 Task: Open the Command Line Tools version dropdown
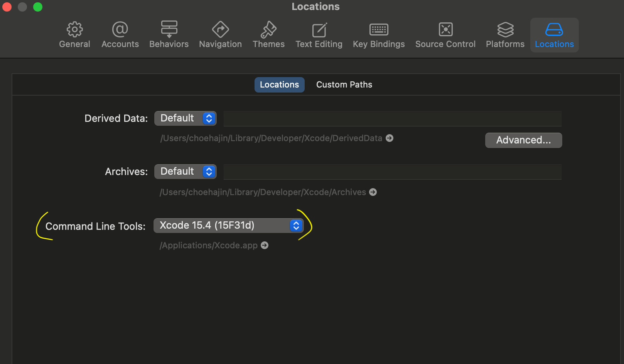(x=229, y=226)
